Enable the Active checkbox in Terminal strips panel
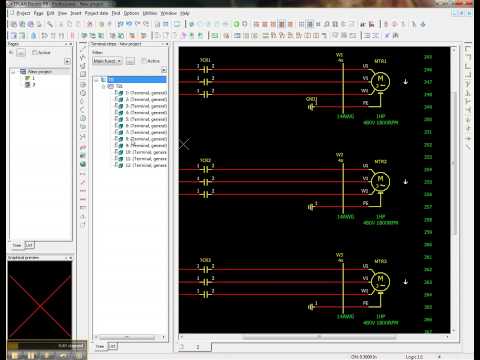The height and width of the screenshot is (360, 480). point(144,61)
